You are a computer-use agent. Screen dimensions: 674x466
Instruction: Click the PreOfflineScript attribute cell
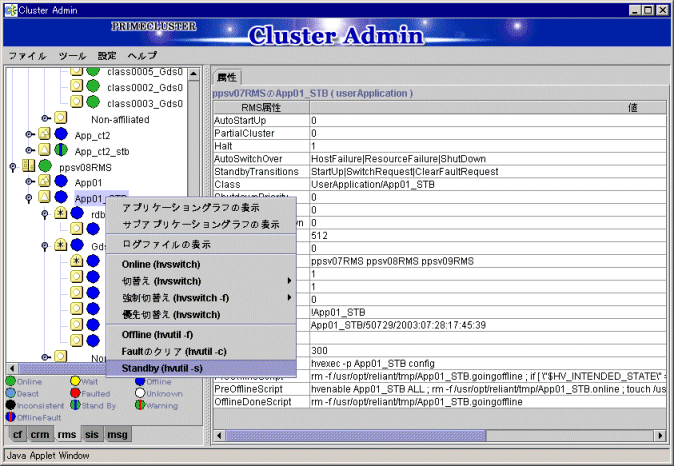tap(261, 389)
